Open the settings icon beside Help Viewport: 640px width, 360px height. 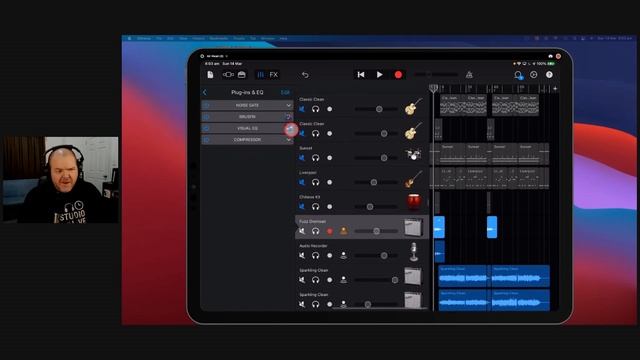[533, 75]
